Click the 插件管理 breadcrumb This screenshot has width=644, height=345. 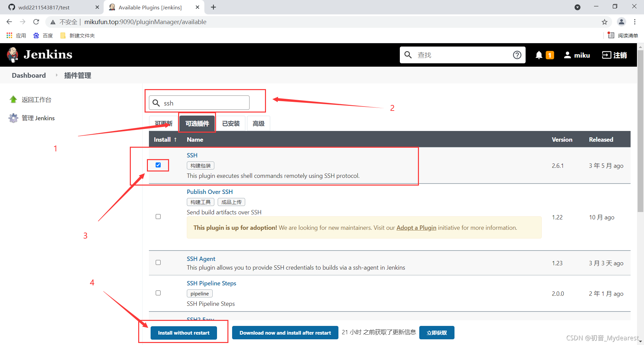pyautogui.click(x=77, y=75)
